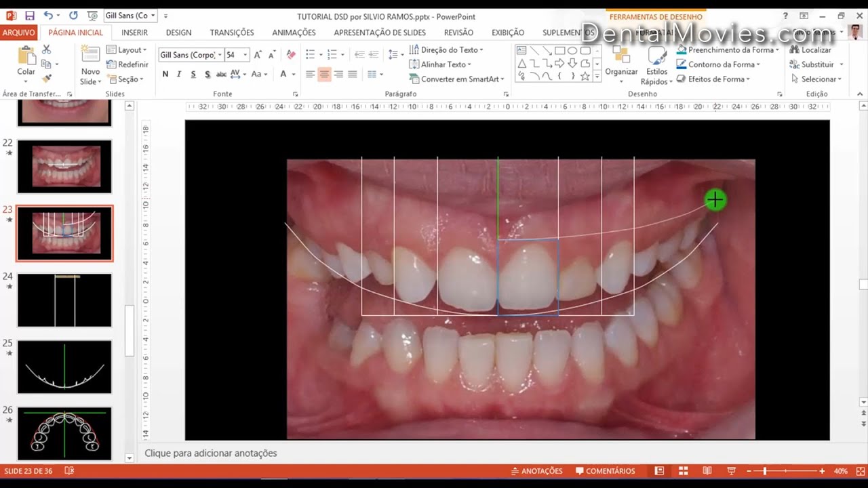The width and height of the screenshot is (868, 488).
Task: Open Estilos Rápidos gallery
Action: [x=656, y=65]
